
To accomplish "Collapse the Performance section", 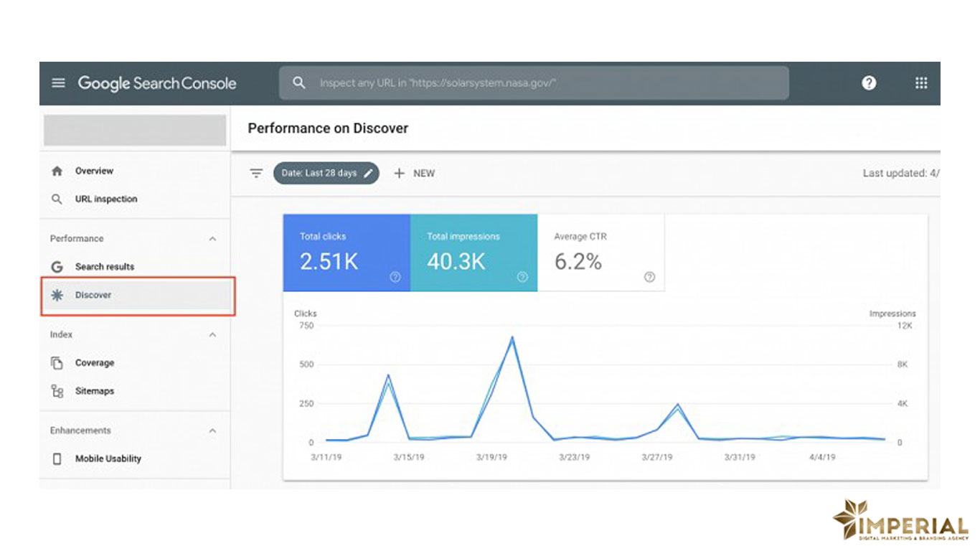I will 212,239.
